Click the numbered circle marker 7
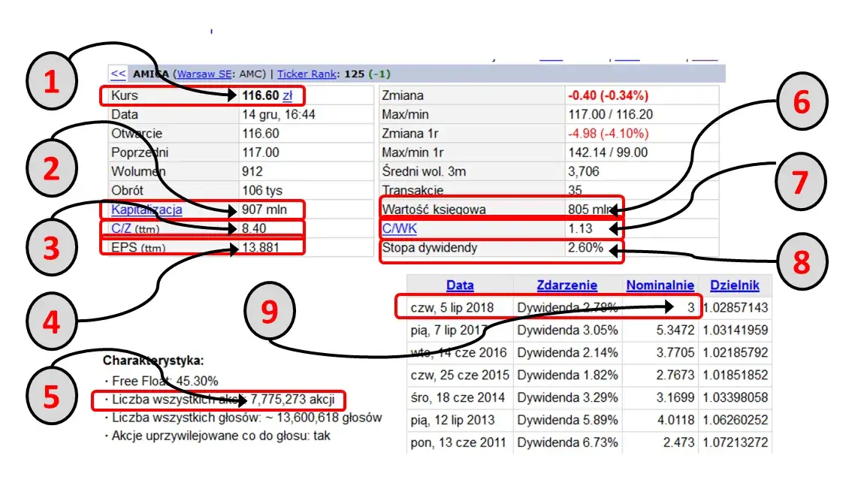Image resolution: width=864 pixels, height=504 pixels. (x=800, y=182)
